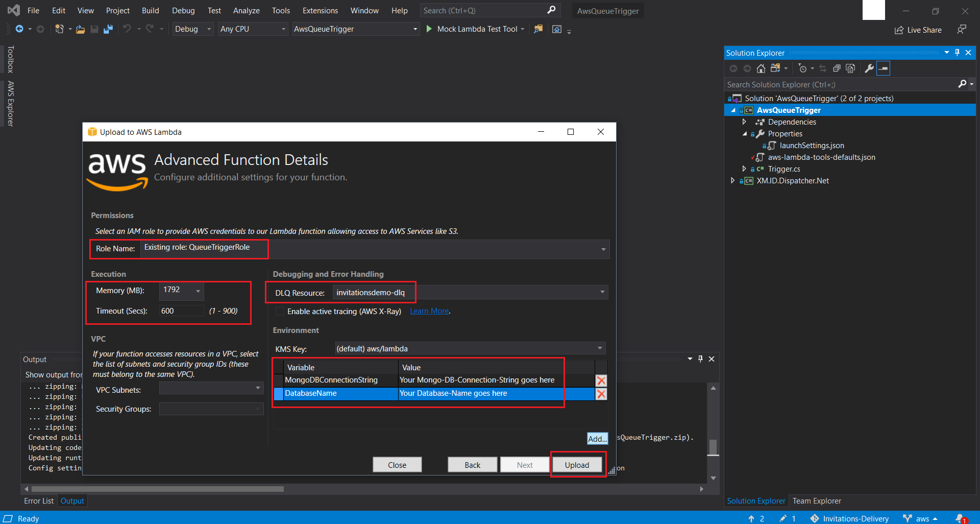Image resolution: width=980 pixels, height=524 pixels.
Task: Open Properties wrench in Solution Explorer toolbar
Action: 869,68
